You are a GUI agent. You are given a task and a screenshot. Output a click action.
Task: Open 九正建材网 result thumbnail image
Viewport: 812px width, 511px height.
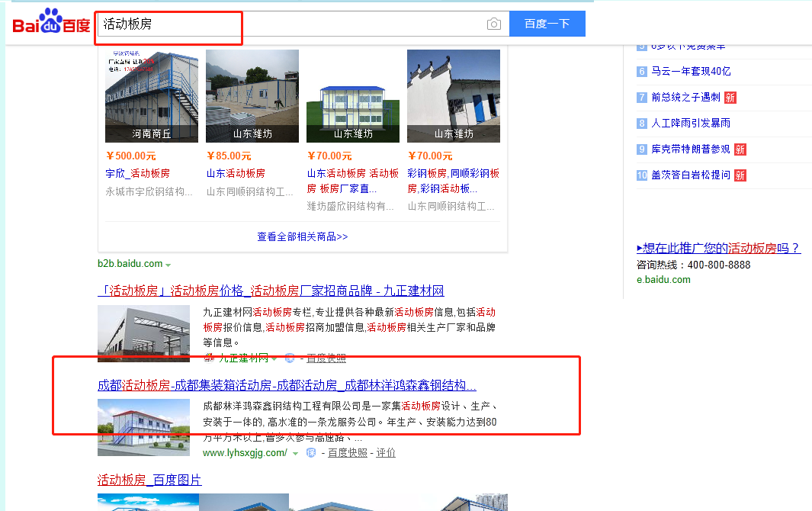pos(144,333)
